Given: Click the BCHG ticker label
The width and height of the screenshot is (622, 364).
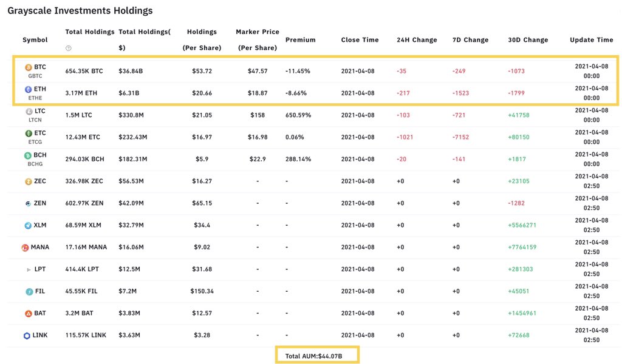Looking at the screenshot, I should coord(35,164).
